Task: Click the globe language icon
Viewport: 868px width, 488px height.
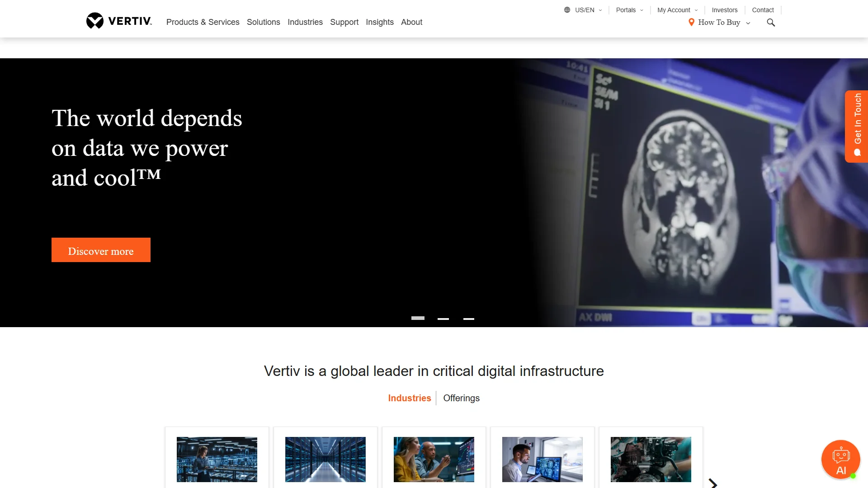Action: pyautogui.click(x=567, y=10)
